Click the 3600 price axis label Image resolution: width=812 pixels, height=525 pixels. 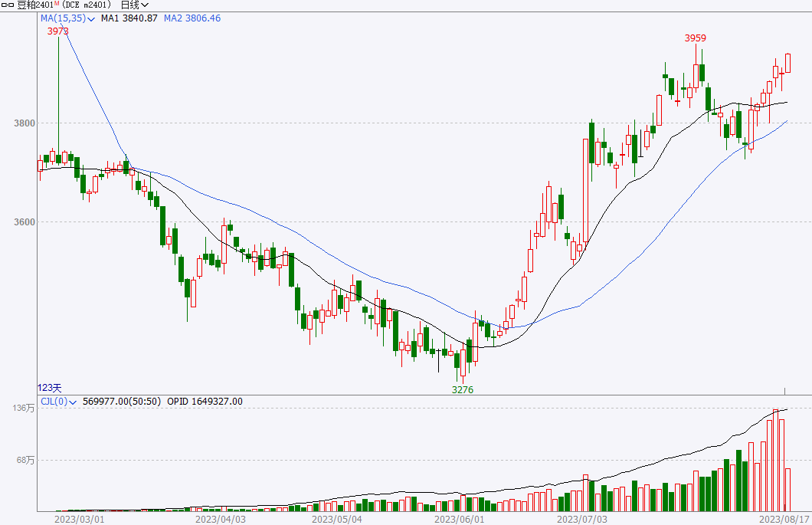click(x=25, y=222)
